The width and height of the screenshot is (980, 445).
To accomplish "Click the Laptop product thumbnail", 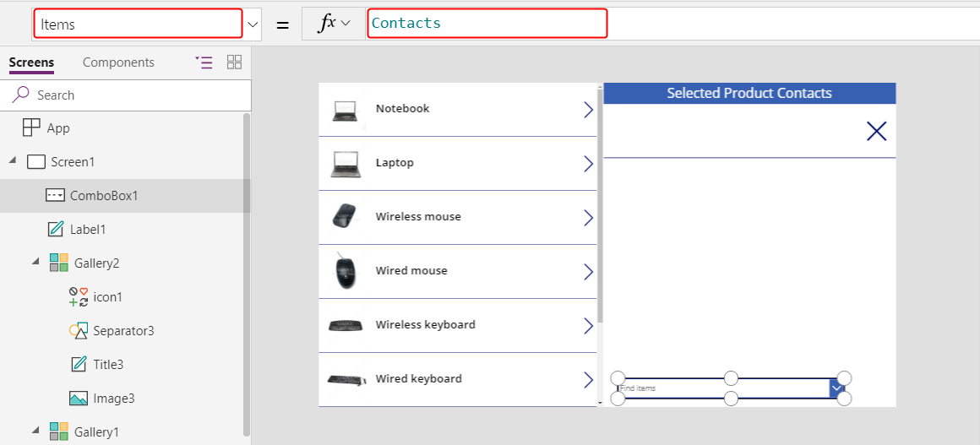I will 346,165.
